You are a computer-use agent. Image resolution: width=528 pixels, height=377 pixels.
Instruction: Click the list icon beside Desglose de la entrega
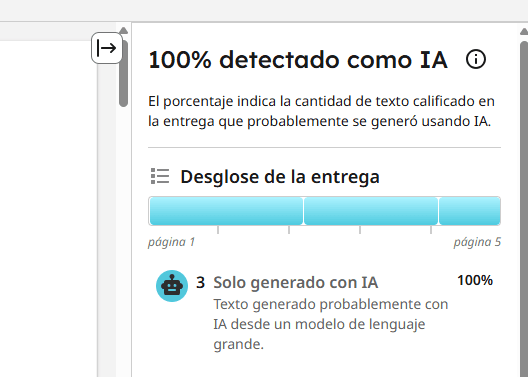click(160, 176)
